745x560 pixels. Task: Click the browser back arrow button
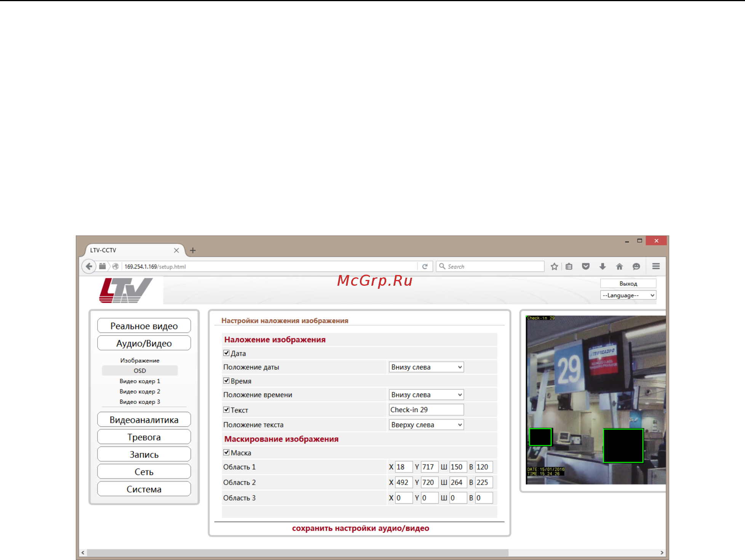pos(89,266)
